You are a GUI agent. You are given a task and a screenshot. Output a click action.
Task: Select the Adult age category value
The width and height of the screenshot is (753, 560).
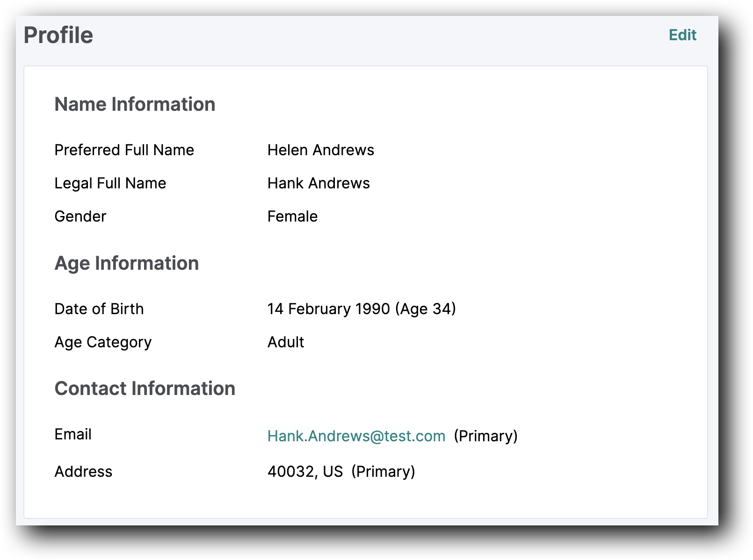point(285,342)
